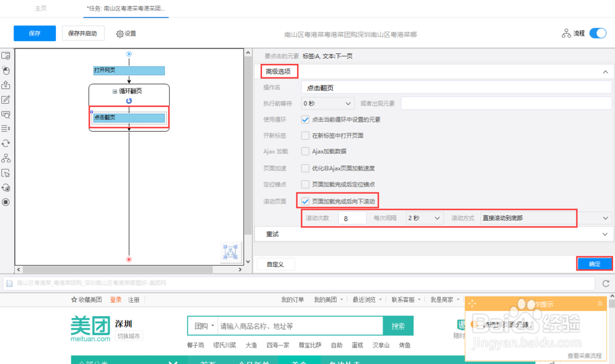This screenshot has width=615, height=364.
Task: Click 我的订单 in top navigation
Action: coord(292,299)
